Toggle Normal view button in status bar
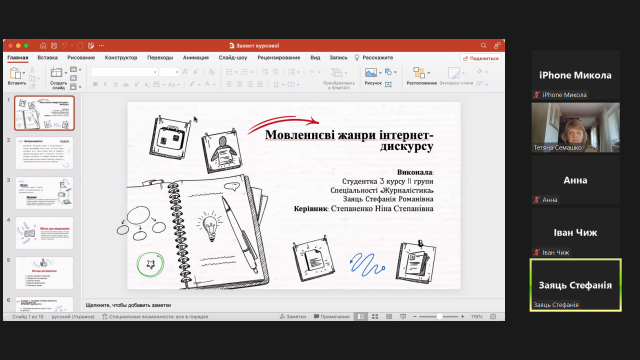Viewport: 640px width, 360px height. pos(361,317)
